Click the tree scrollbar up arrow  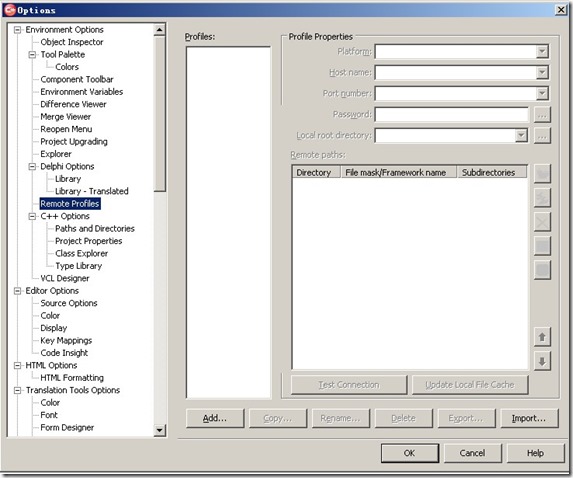tap(159, 30)
